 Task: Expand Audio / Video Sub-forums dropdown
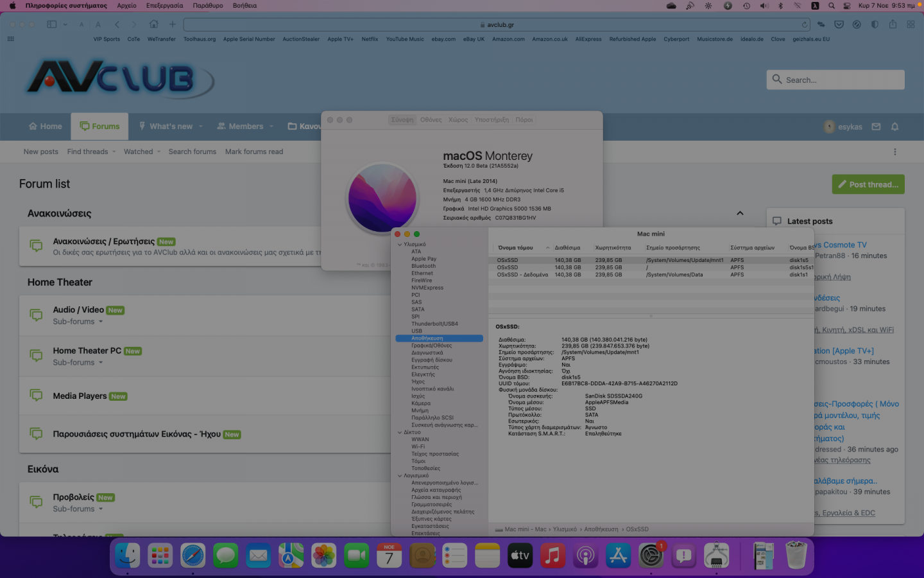point(78,322)
